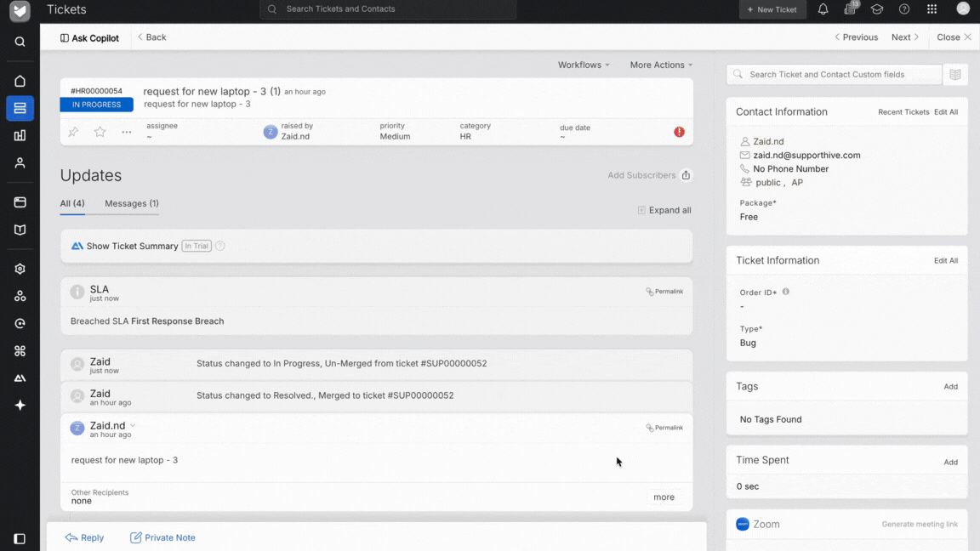Pin this ticket with pin icon

pyautogui.click(x=73, y=132)
